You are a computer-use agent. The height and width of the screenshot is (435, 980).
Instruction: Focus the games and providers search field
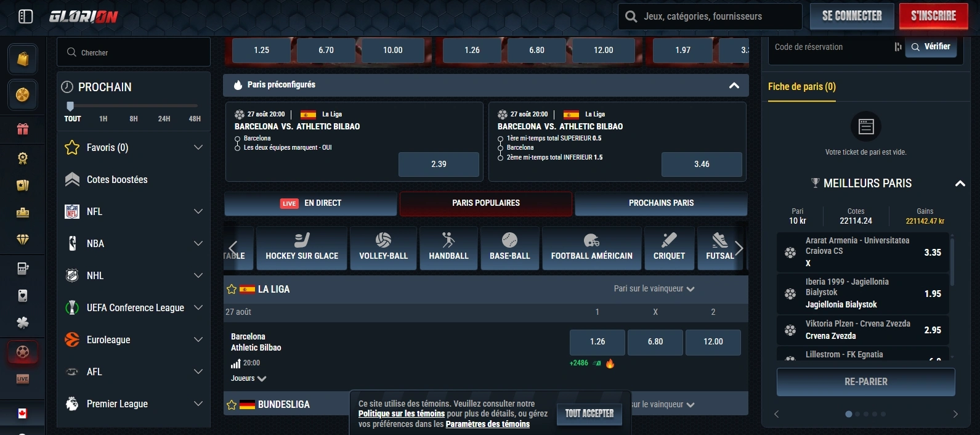[710, 17]
